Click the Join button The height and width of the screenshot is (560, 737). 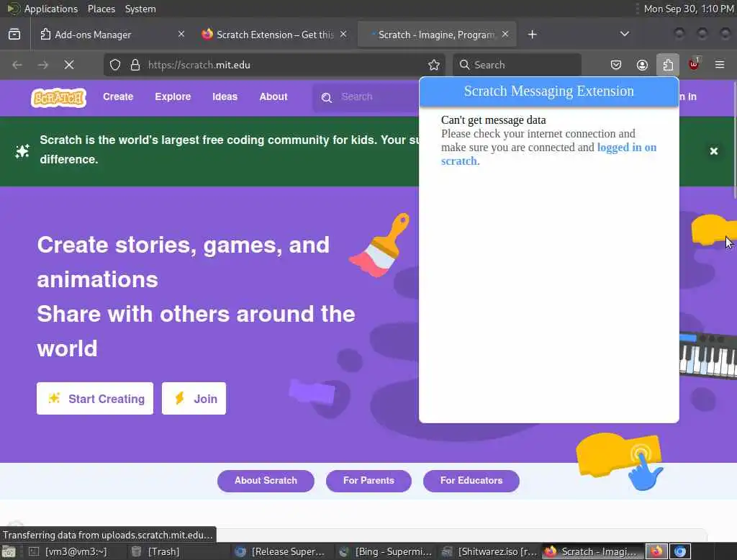[x=194, y=398]
